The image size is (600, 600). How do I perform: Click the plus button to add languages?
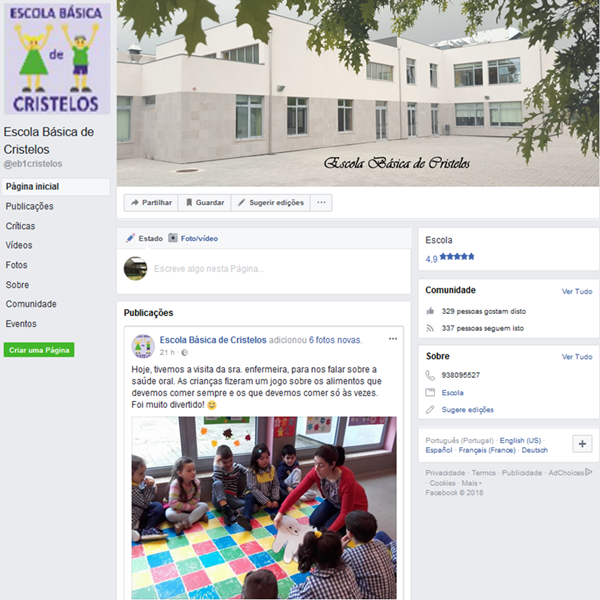click(x=582, y=444)
